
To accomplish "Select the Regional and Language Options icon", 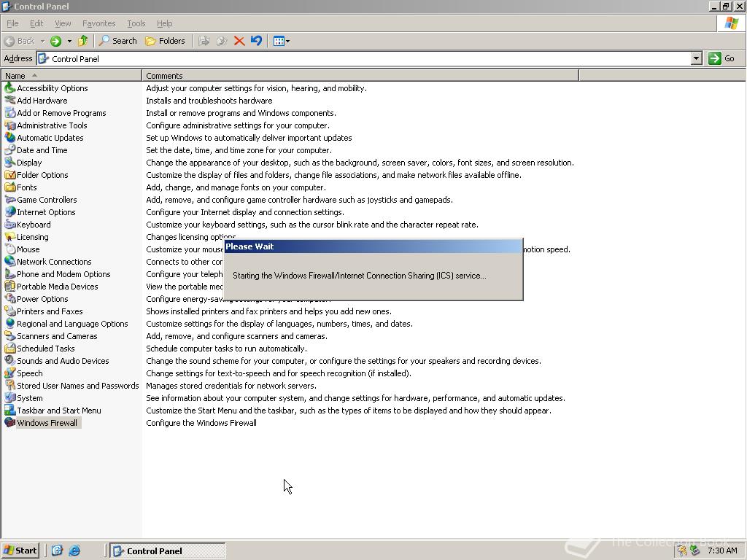I will 9,323.
